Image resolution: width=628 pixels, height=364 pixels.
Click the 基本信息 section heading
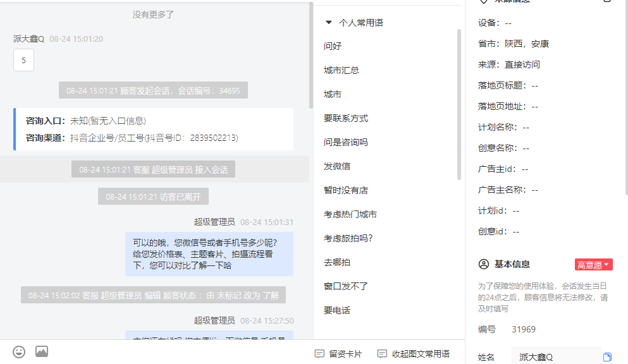512,264
